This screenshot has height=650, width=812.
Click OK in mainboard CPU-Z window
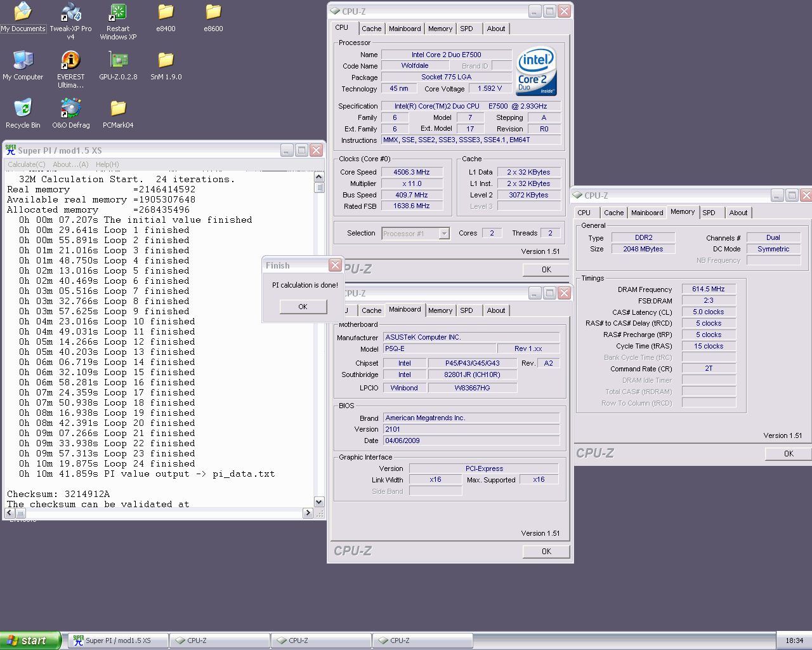546,552
